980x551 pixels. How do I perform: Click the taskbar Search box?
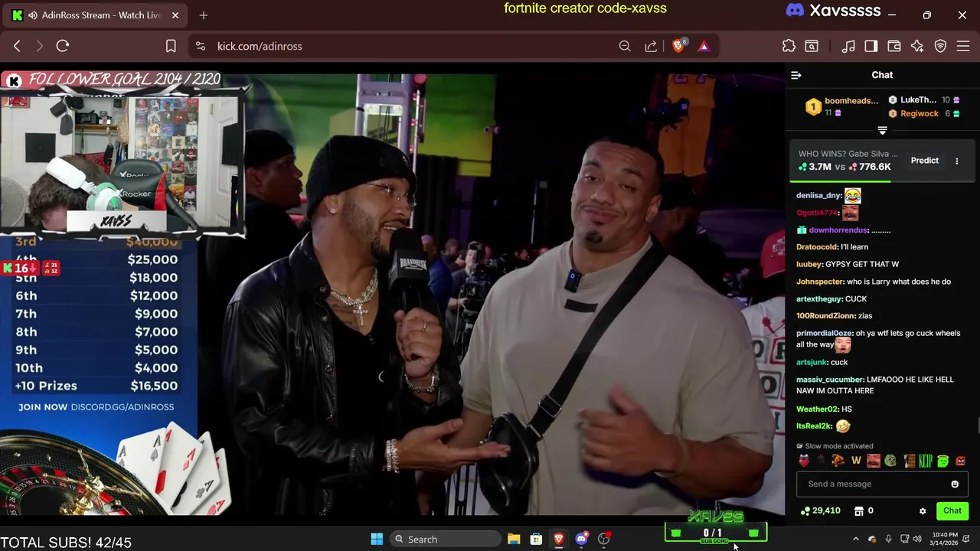[x=445, y=539]
